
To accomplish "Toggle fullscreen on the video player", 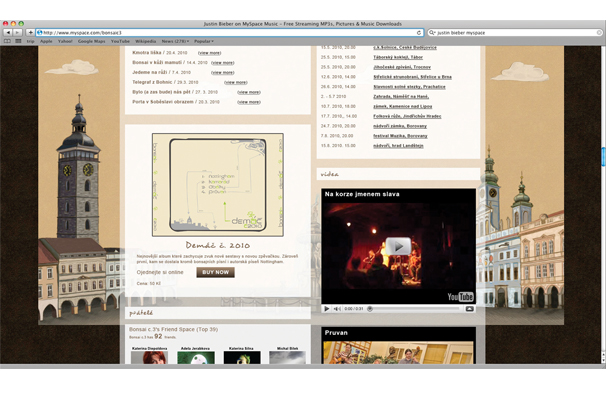I will pos(469,309).
